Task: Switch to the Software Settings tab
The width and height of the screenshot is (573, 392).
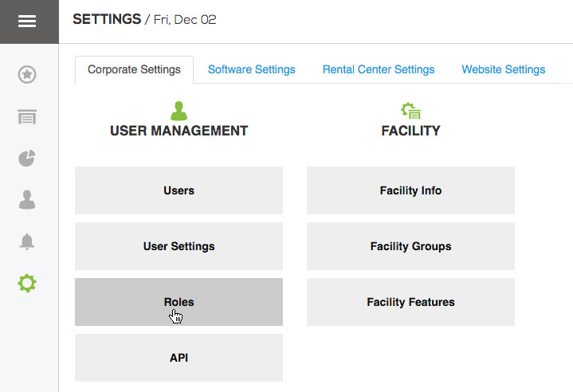Action: tap(251, 69)
